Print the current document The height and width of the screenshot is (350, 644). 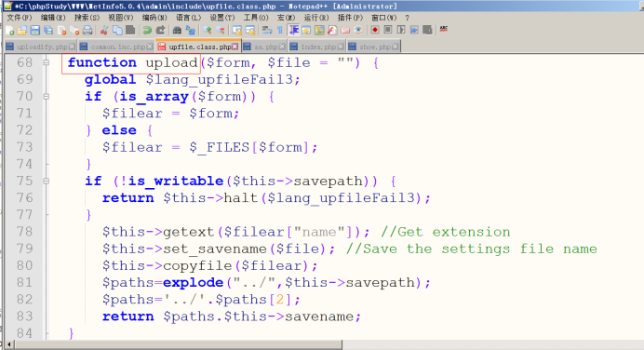87,30
